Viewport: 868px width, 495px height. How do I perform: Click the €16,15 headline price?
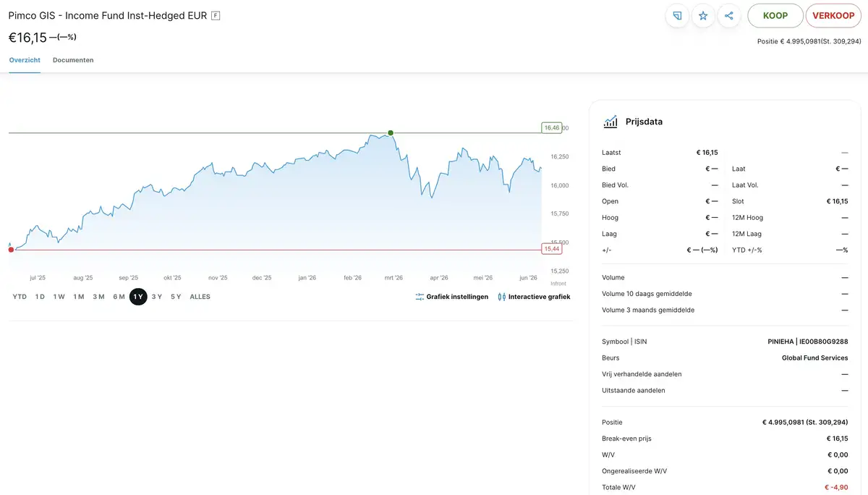[x=27, y=37]
